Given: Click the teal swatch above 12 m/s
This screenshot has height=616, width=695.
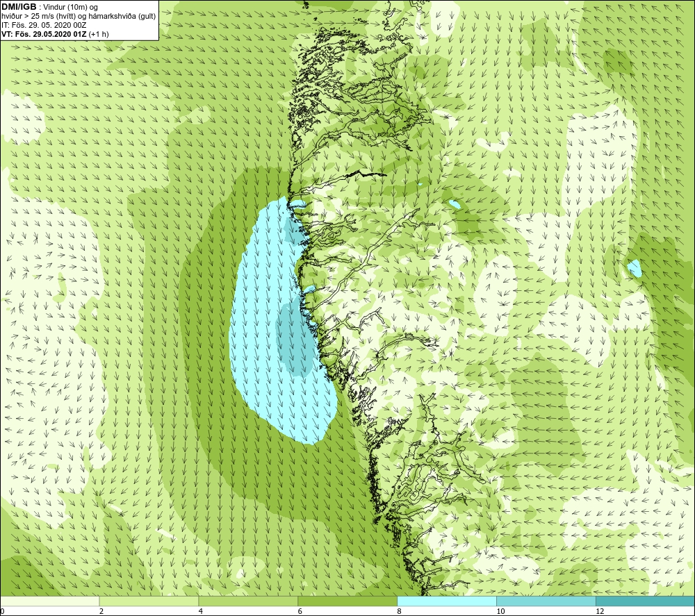Looking at the screenshot, I should pyautogui.click(x=646, y=601).
